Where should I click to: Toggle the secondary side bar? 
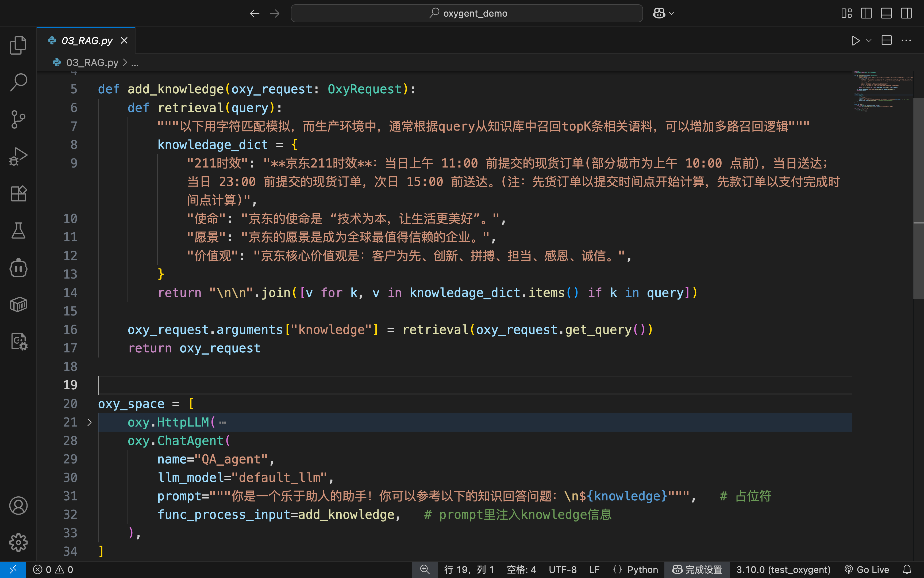tap(906, 13)
